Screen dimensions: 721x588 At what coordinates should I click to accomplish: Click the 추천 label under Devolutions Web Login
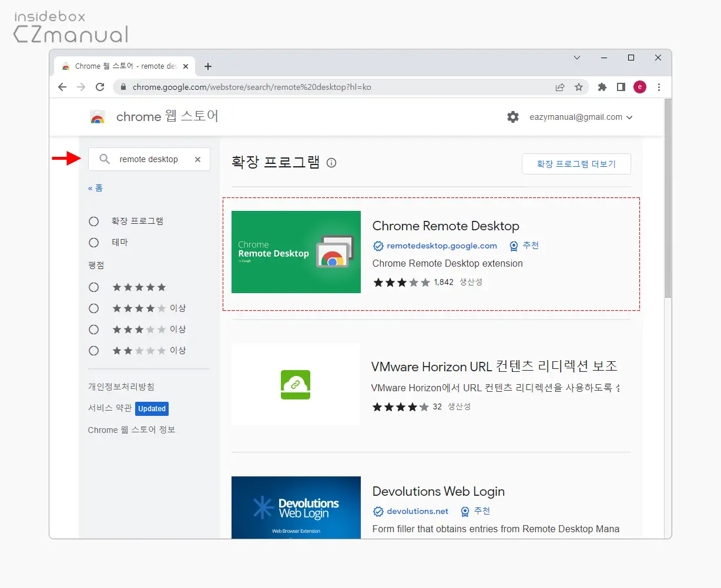pos(482,511)
